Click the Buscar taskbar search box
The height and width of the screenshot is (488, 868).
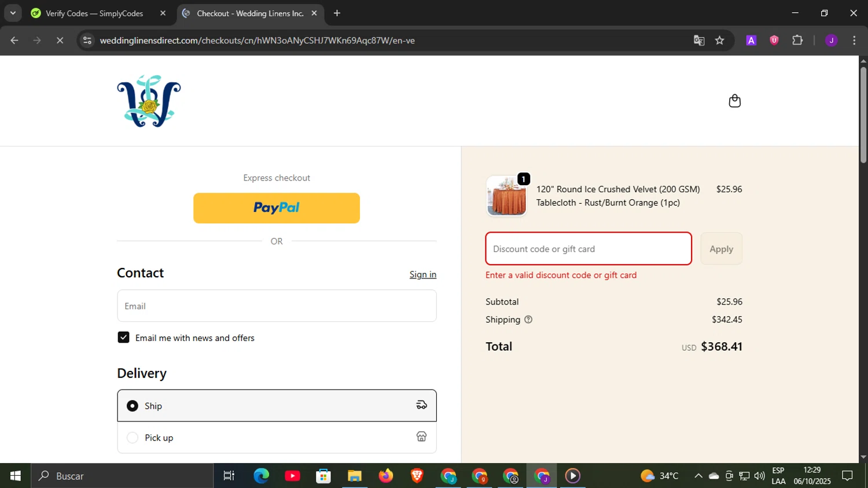coord(122,476)
